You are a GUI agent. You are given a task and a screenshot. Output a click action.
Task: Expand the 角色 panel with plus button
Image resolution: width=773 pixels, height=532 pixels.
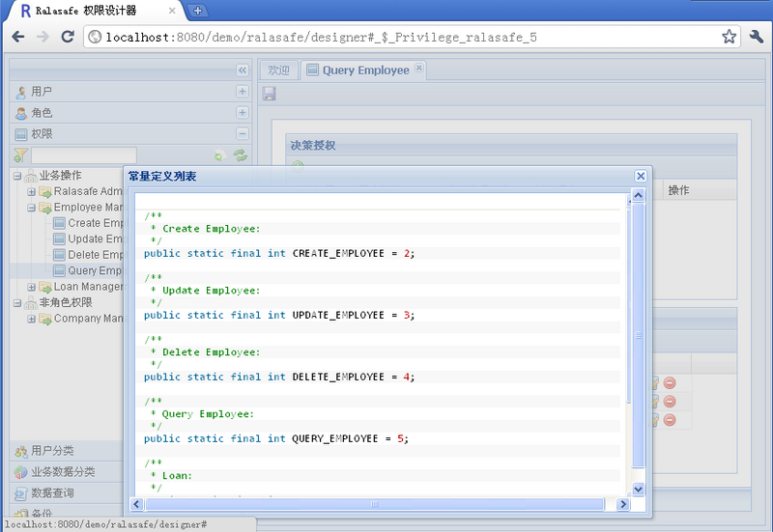click(x=242, y=113)
